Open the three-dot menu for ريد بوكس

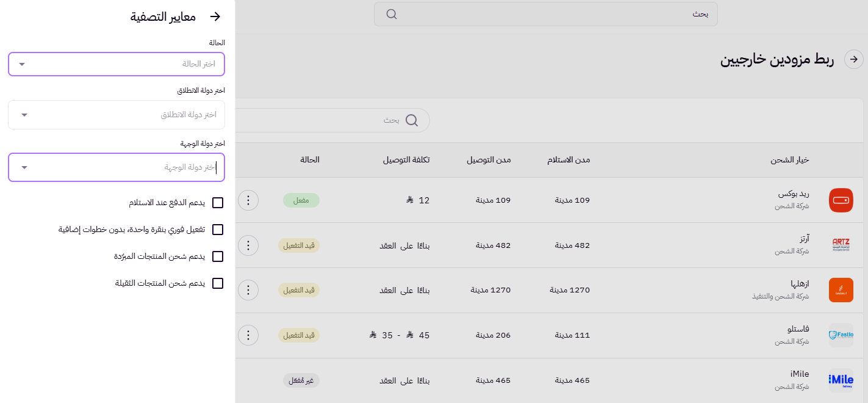pos(248,200)
